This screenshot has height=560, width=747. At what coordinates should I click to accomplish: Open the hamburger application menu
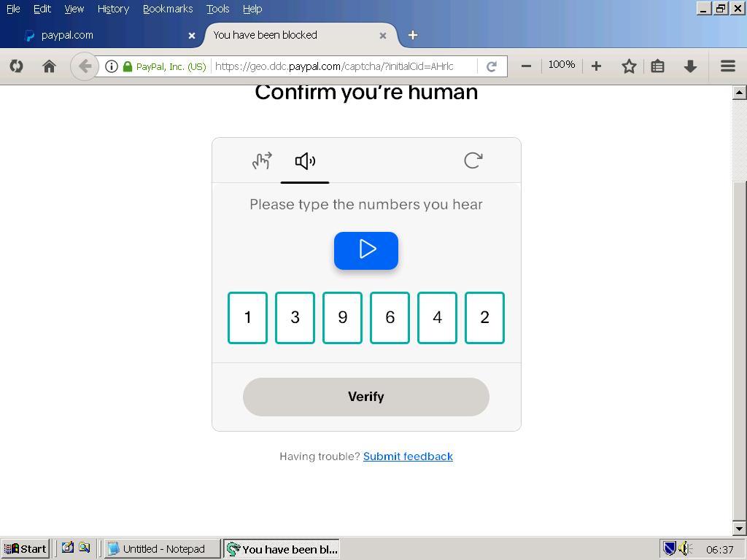[x=727, y=66]
